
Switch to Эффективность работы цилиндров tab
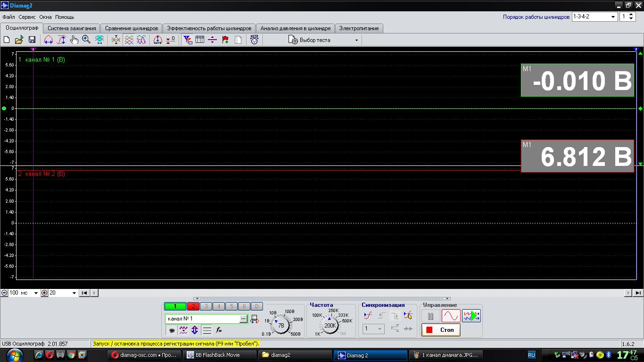[209, 28]
